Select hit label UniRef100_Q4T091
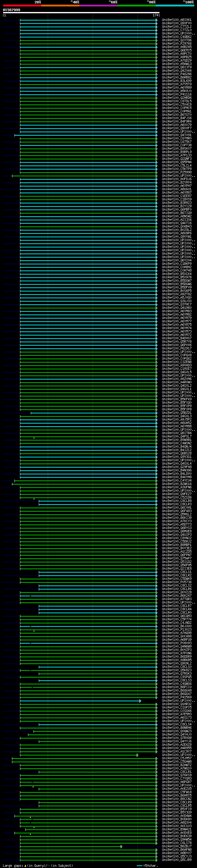 pos(177,135)
